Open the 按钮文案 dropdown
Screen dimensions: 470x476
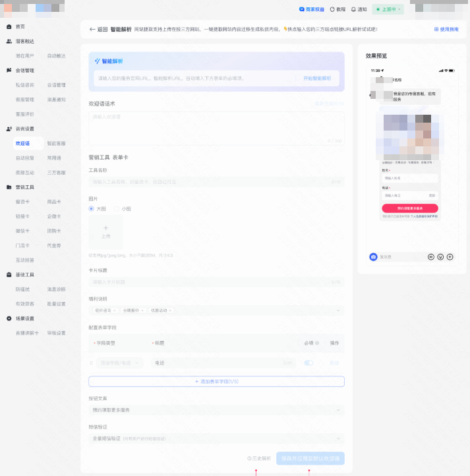click(x=216, y=410)
